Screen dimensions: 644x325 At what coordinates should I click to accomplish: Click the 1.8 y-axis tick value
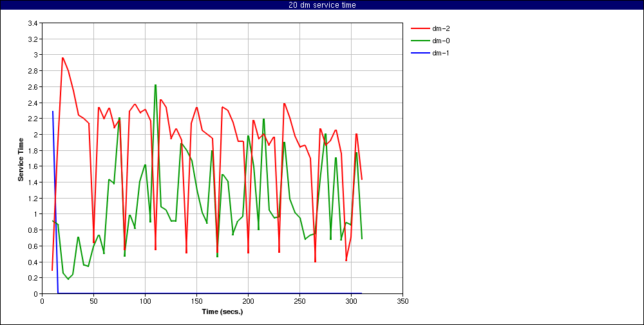(33, 150)
